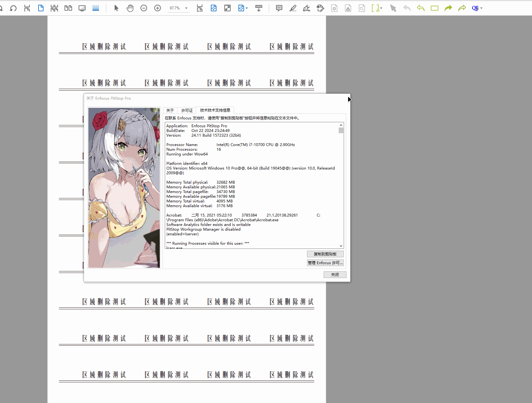Image resolution: width=532 pixels, height=403 pixels.
Task: Switch to the 关于 tab
Action: coord(170,111)
